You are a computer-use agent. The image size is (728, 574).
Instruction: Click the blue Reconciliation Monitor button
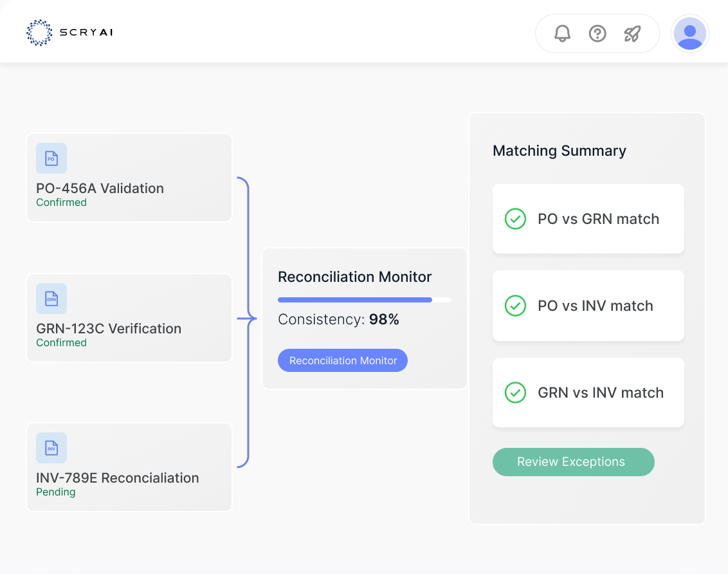(x=343, y=360)
